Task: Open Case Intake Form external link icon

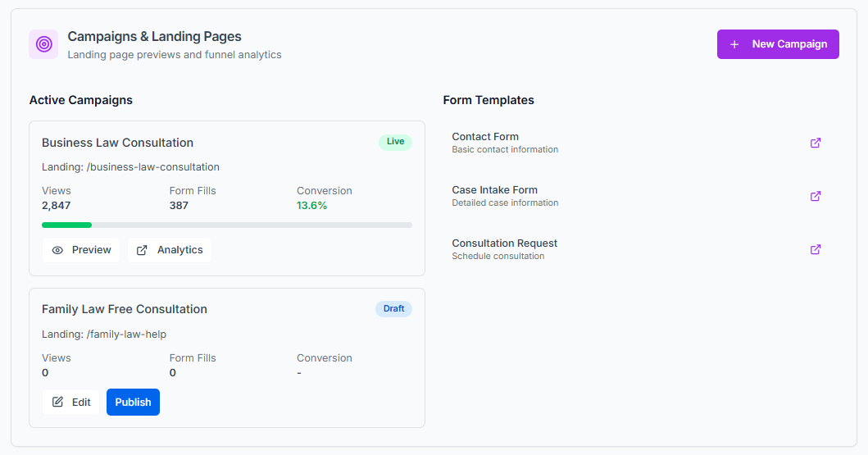Action: pos(816,196)
